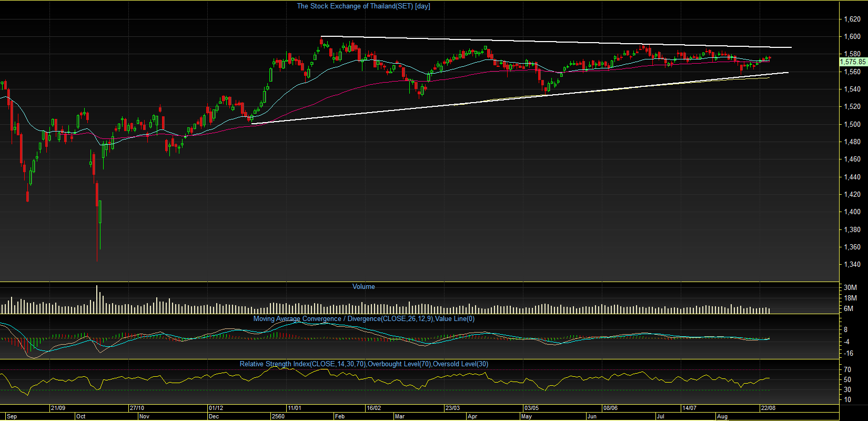Viewport: 868px width, 421px height.
Task: Click the 'Sep' month label
Action: tap(12, 417)
